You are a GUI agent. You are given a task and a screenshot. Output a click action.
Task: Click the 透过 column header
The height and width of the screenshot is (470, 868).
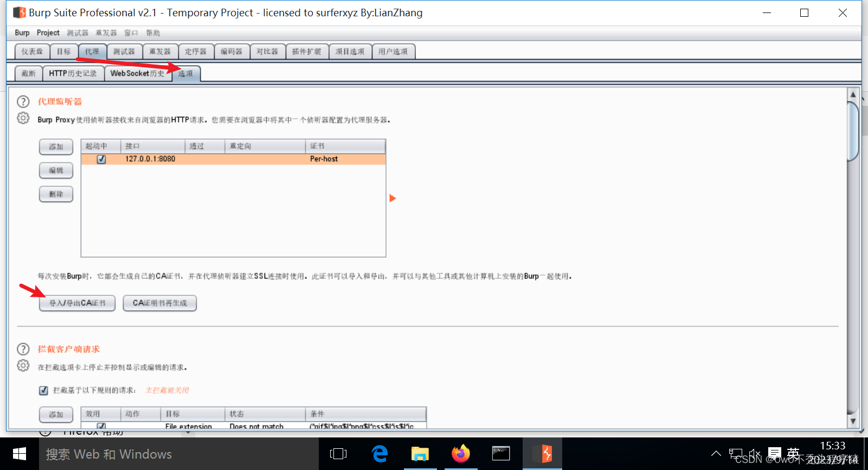click(x=205, y=146)
